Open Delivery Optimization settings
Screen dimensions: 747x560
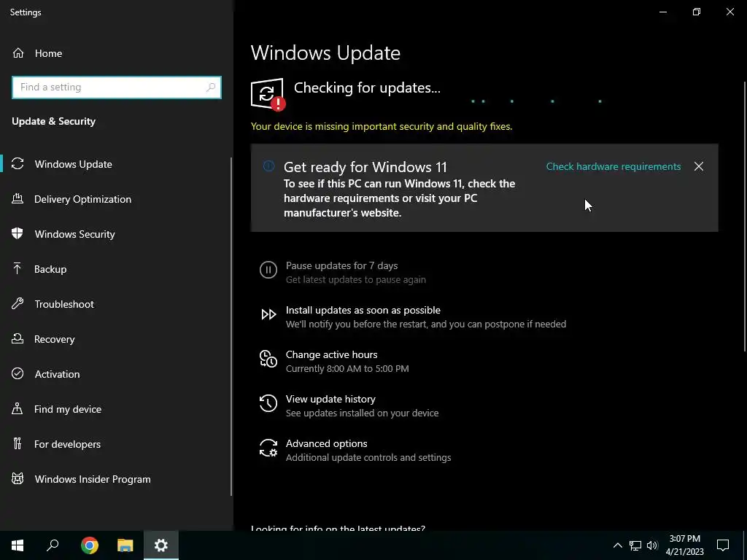tap(116, 198)
